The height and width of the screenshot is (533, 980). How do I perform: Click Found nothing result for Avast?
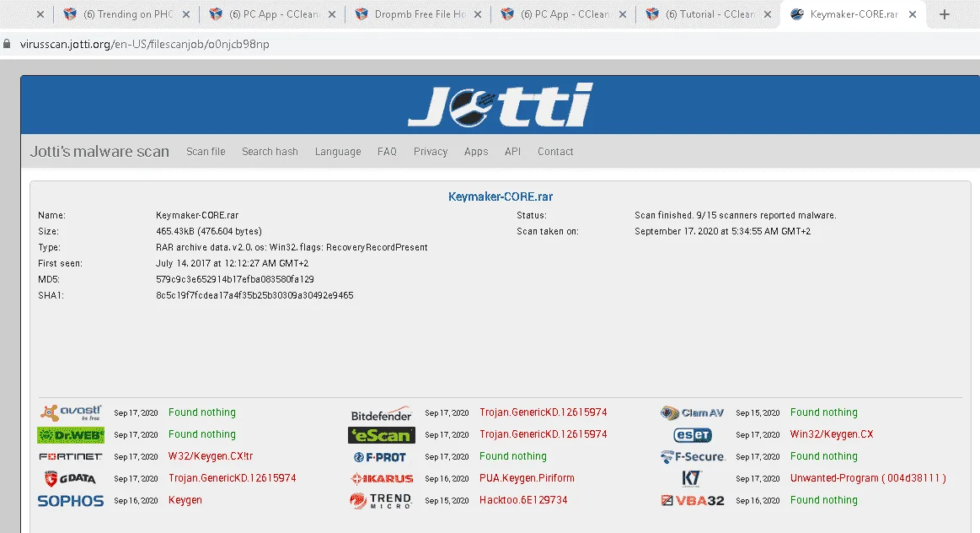202,412
